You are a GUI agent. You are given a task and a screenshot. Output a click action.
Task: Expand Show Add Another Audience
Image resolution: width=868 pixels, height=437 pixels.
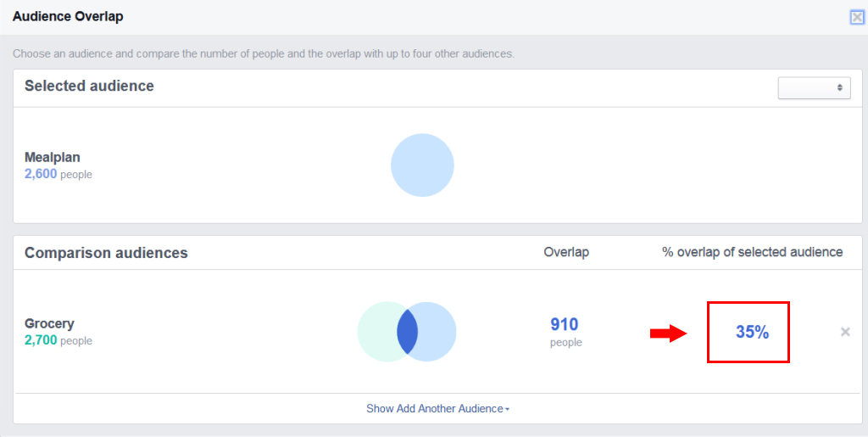coord(438,409)
